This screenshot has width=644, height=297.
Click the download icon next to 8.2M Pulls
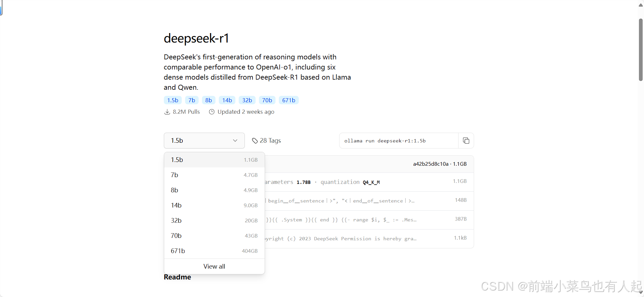tap(167, 112)
